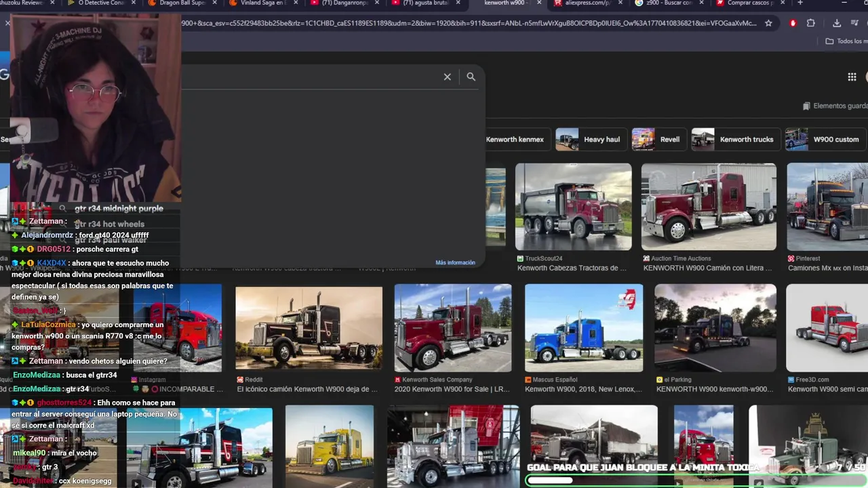Click the gtr r34 hot wheels suggestion
This screenshot has height=488, width=868.
click(x=109, y=224)
